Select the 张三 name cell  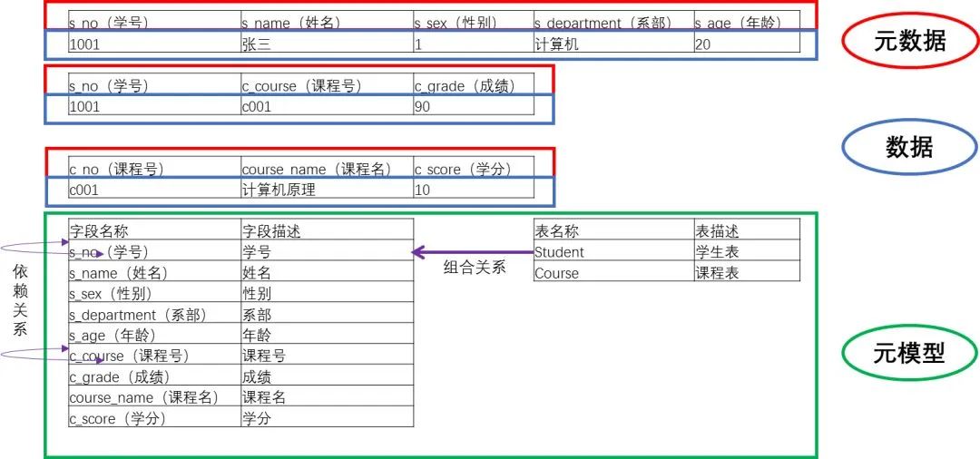point(327,42)
